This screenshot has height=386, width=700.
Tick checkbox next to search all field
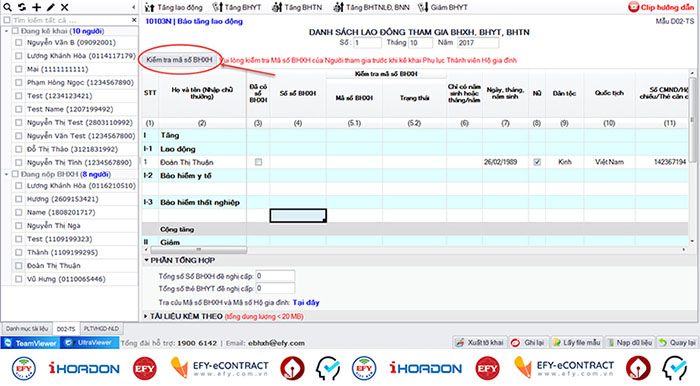[x=7, y=20]
